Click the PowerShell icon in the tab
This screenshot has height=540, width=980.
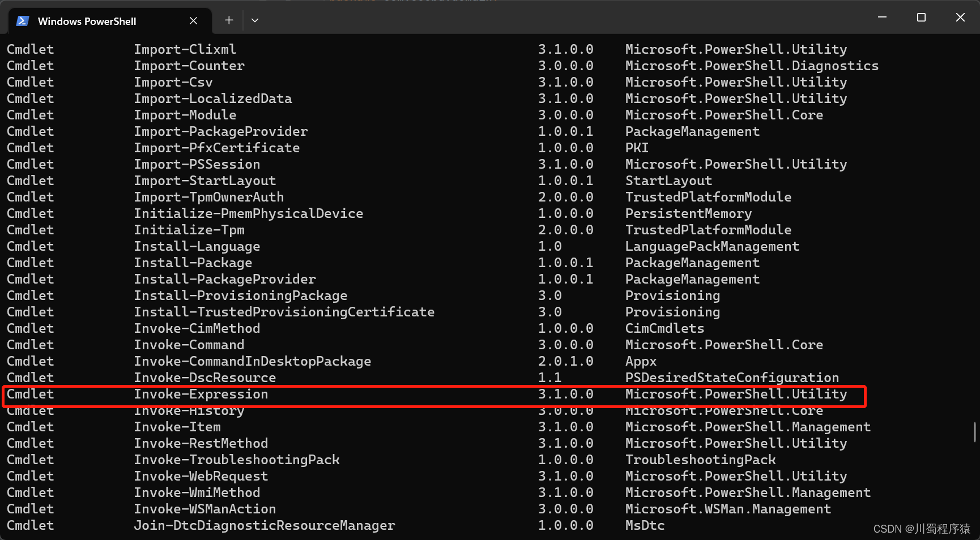click(x=23, y=21)
